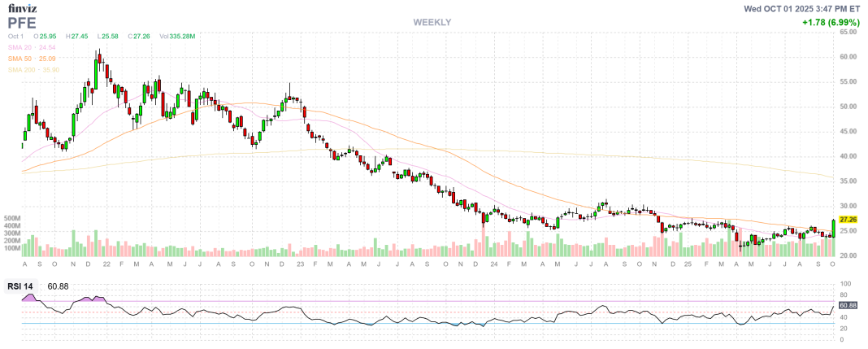Select the SMA 200 legend entry
The image size is (868, 349).
click(33, 69)
